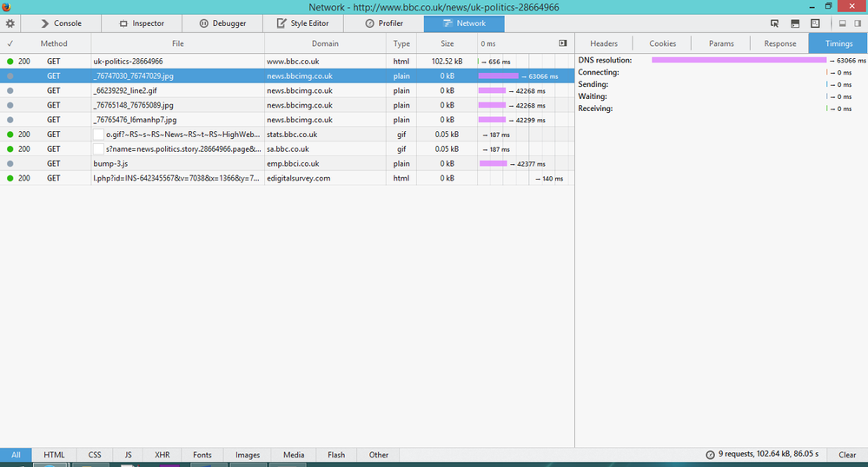Open the Profiler tab

click(384, 23)
